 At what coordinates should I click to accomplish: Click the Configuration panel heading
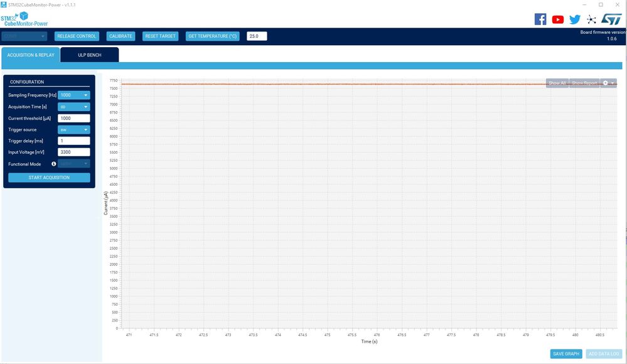pos(27,82)
